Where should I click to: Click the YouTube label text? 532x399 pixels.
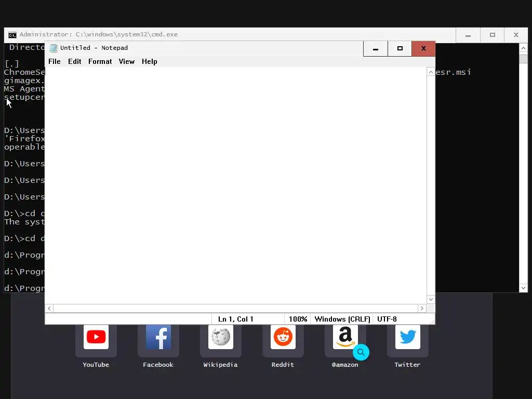click(x=96, y=365)
